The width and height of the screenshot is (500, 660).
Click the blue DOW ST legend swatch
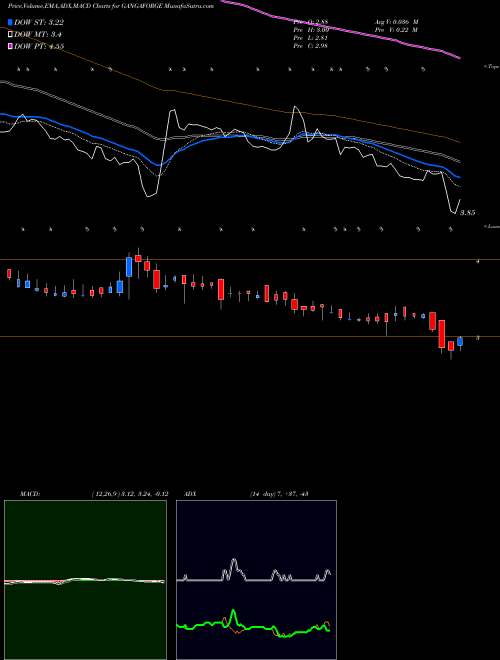pos(10,22)
